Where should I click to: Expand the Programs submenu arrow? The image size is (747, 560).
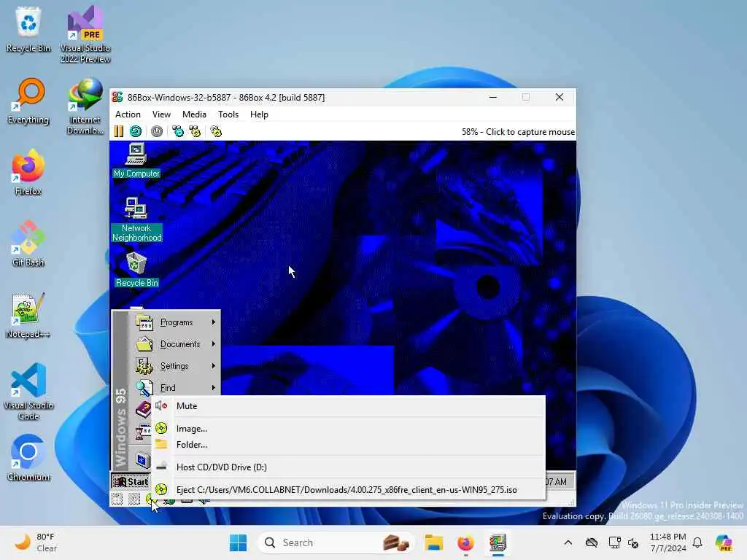coord(214,322)
